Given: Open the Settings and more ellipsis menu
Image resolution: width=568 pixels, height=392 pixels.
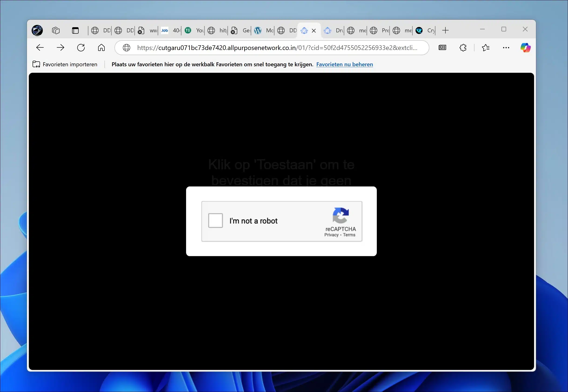Looking at the screenshot, I should click(x=506, y=48).
